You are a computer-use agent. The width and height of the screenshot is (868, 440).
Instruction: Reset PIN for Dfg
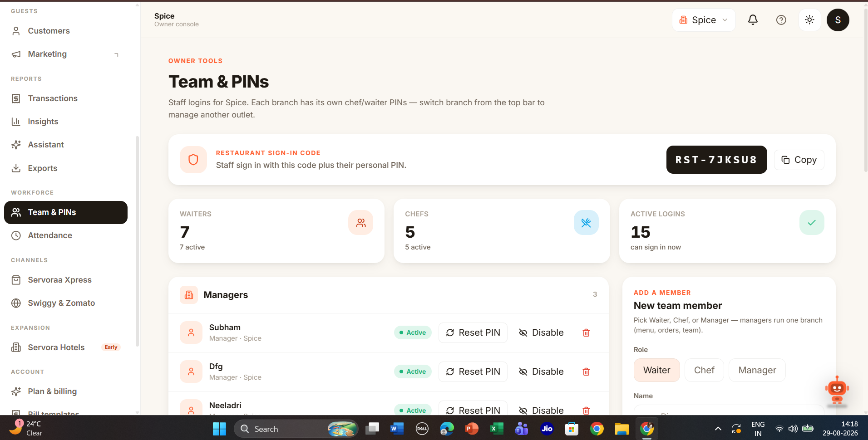pos(473,372)
